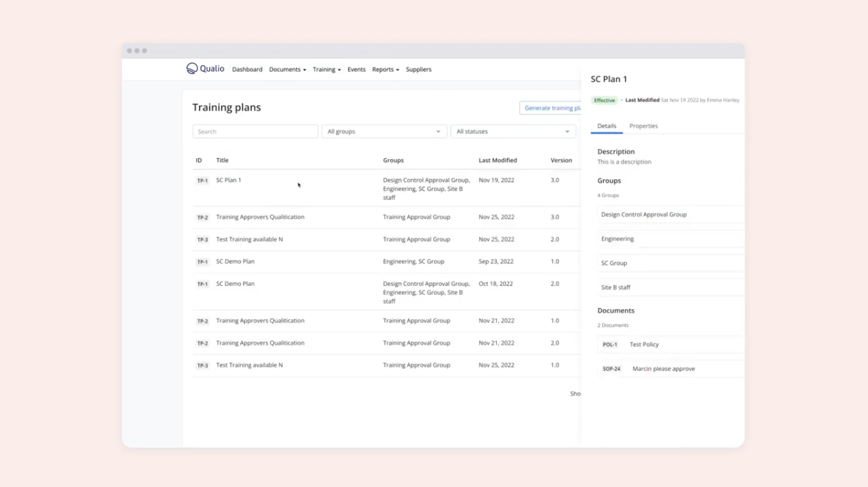
Task: Open the Dashboard page
Action: pos(247,69)
